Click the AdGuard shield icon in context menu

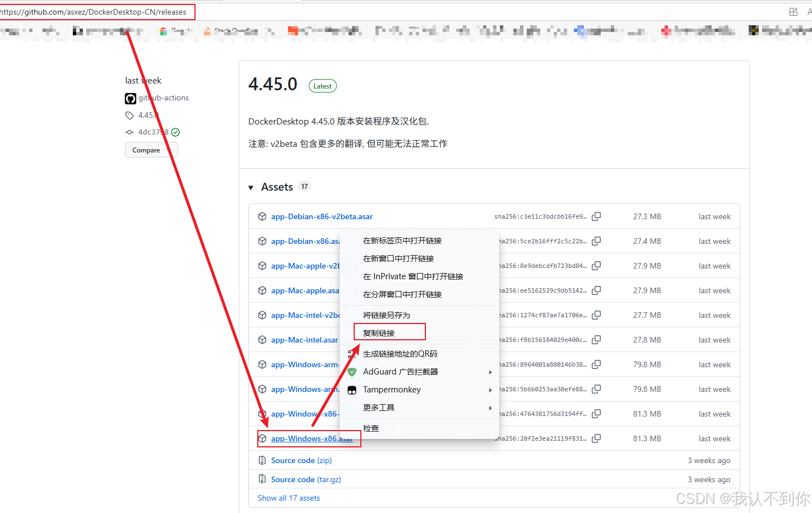(x=352, y=372)
